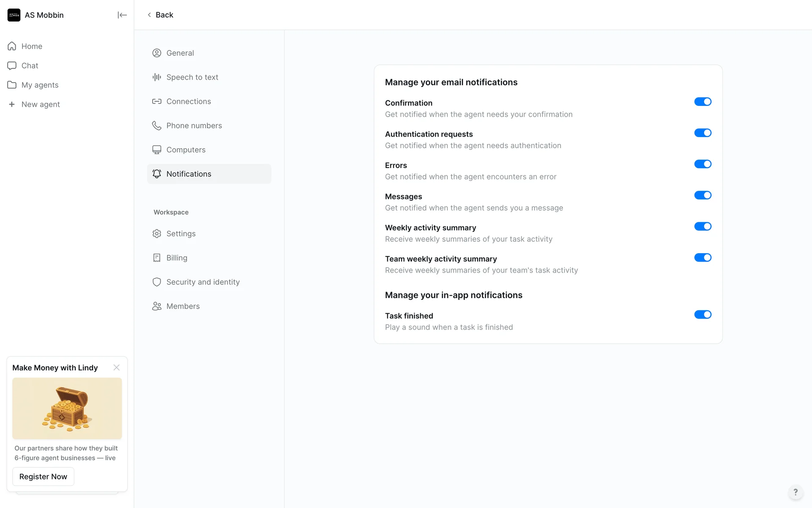Screen dimensions: 812x508
Task: Click the AS Mobbin workspace logo
Action: 14,15
